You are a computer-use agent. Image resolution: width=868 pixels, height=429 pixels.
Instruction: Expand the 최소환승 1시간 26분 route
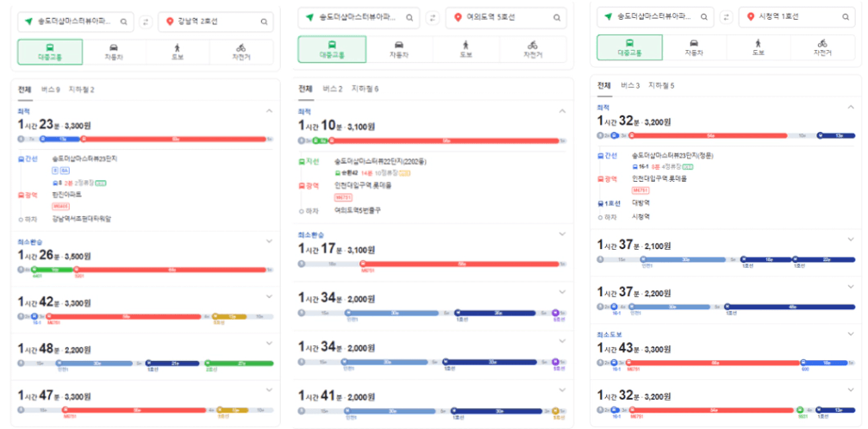270,241
